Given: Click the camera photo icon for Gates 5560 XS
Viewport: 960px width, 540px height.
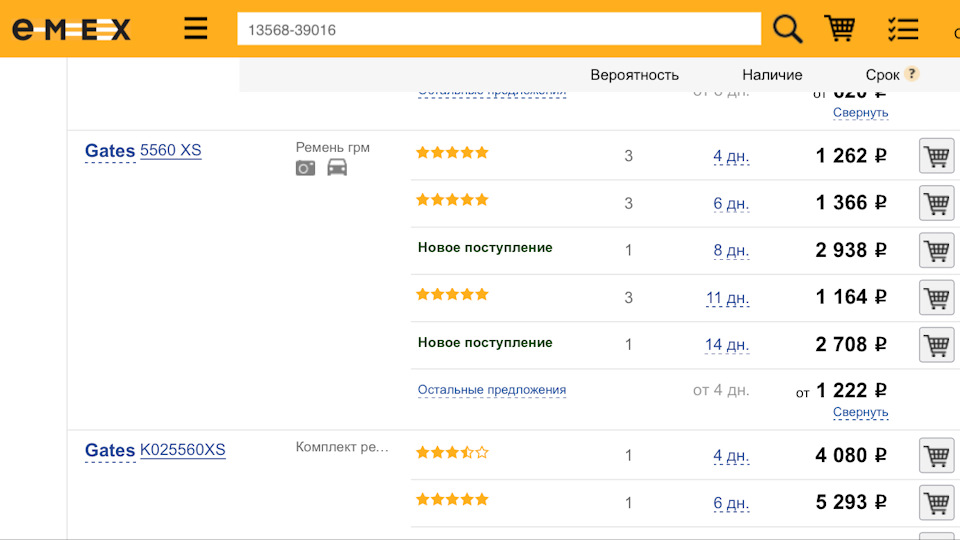Looking at the screenshot, I should pyautogui.click(x=305, y=168).
